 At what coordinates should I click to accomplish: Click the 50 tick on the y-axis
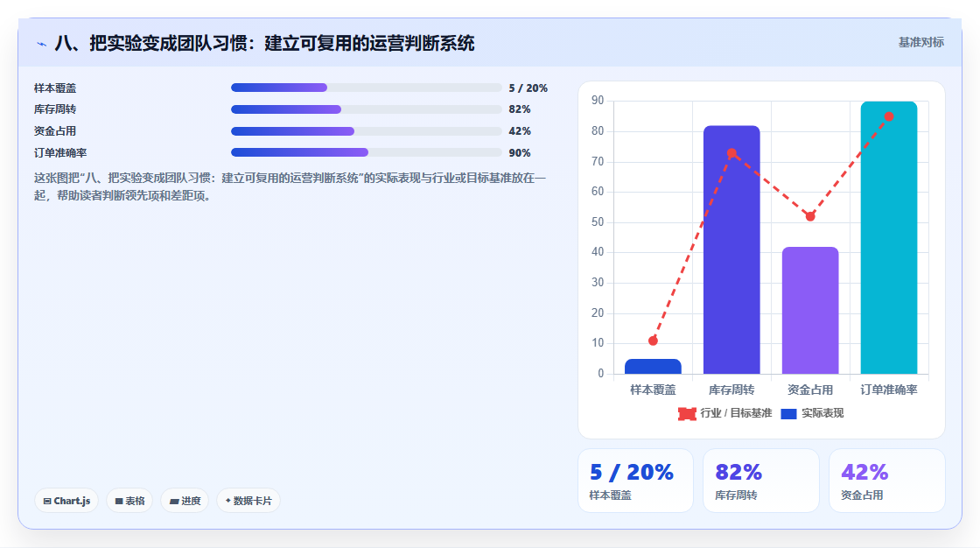pyautogui.click(x=598, y=222)
